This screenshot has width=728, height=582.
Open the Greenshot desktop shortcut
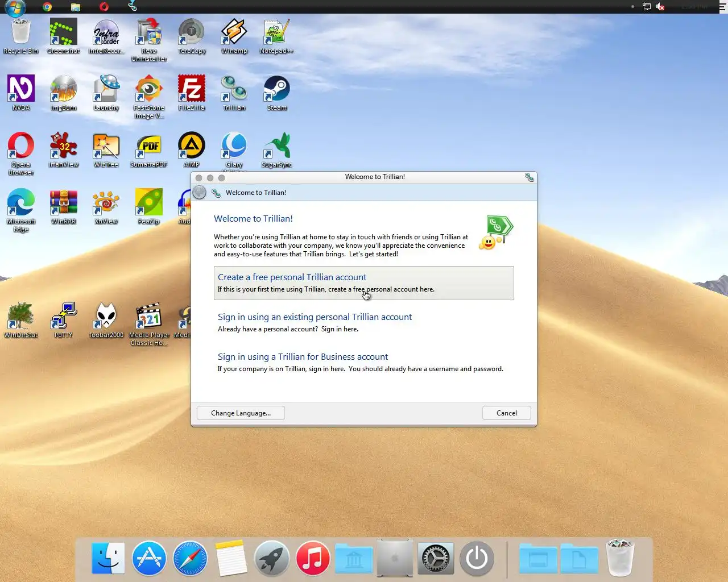tap(64, 36)
